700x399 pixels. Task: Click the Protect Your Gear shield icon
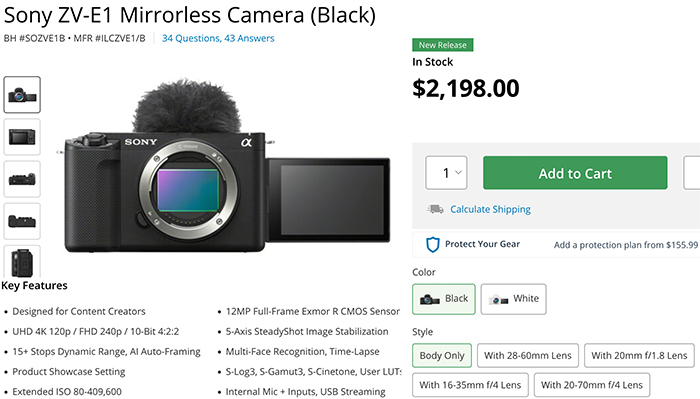point(433,245)
